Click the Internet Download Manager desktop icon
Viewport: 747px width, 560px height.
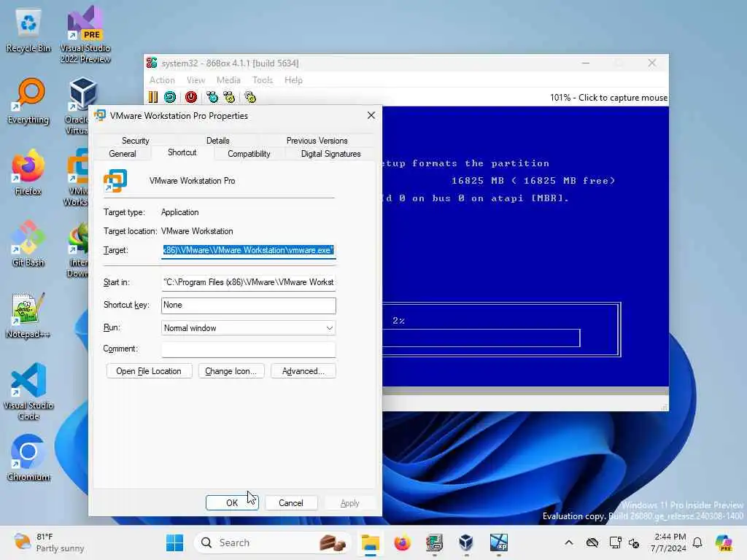pyautogui.click(x=78, y=249)
